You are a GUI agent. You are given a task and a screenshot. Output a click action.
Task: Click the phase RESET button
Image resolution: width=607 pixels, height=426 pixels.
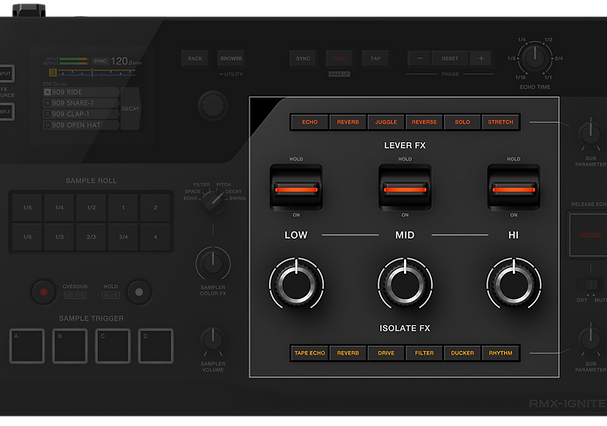pos(450,58)
